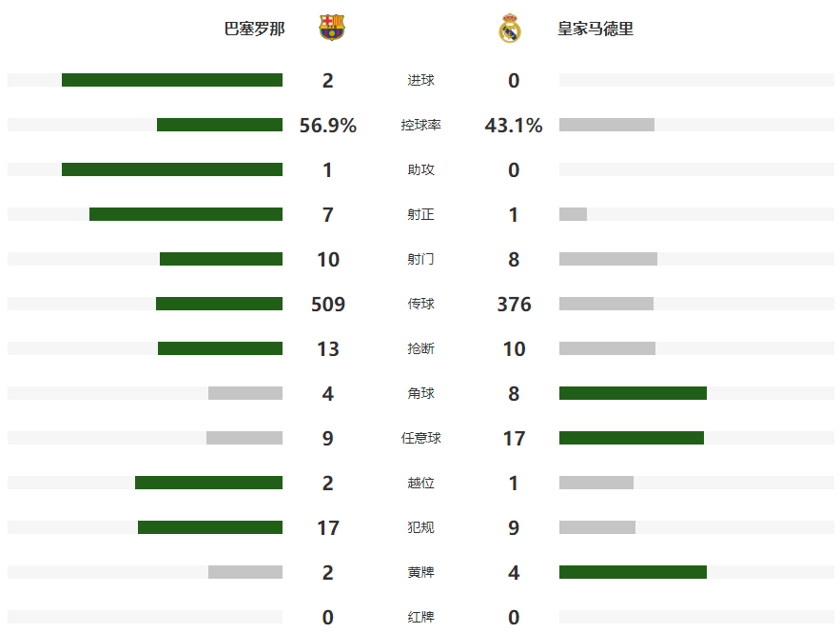840x633 pixels.
Task: Click Barcelona's green offside bar
Action: point(208,483)
